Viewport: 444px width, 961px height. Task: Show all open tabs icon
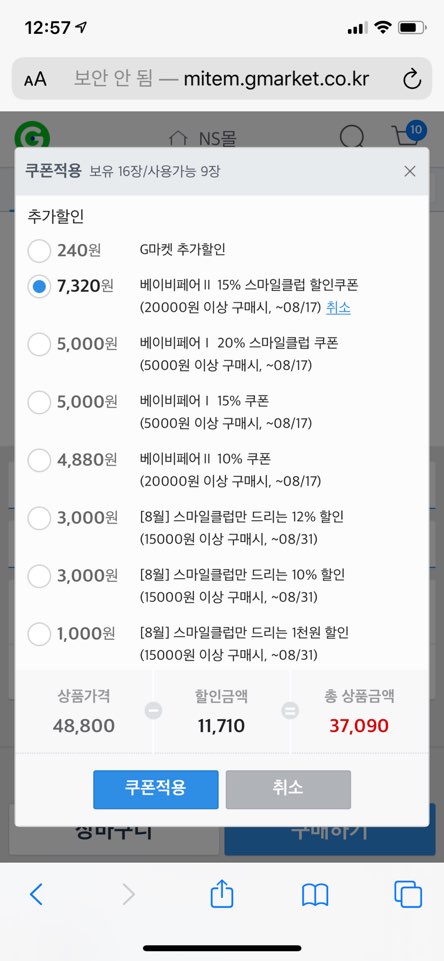(408, 894)
